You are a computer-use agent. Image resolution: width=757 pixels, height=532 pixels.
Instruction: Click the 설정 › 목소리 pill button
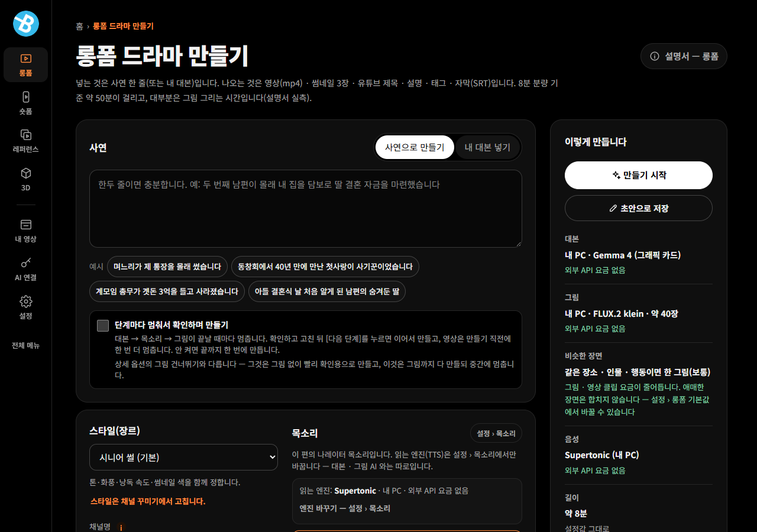496,433
